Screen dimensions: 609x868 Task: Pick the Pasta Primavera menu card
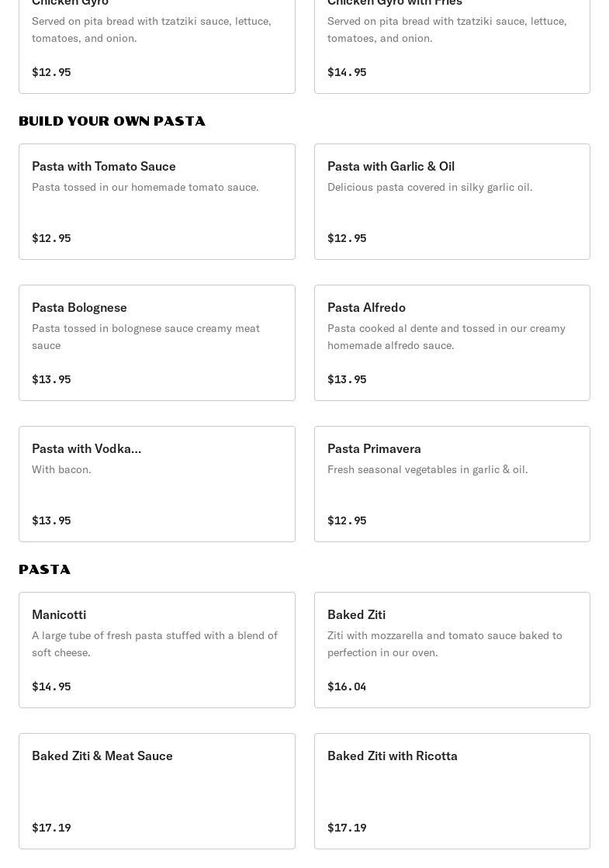452,483
